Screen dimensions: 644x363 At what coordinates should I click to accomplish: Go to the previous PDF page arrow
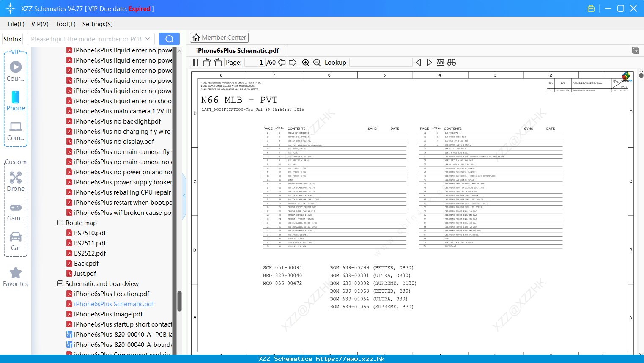click(282, 63)
